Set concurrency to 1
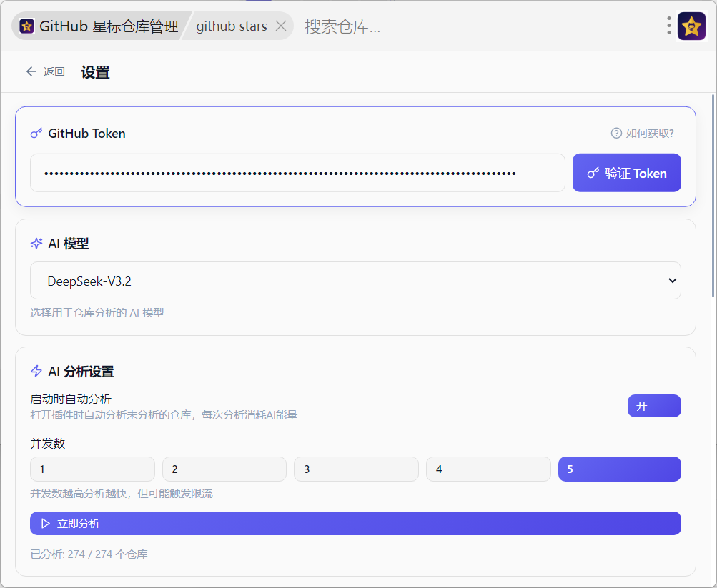This screenshot has width=717, height=588. pyautogui.click(x=92, y=469)
